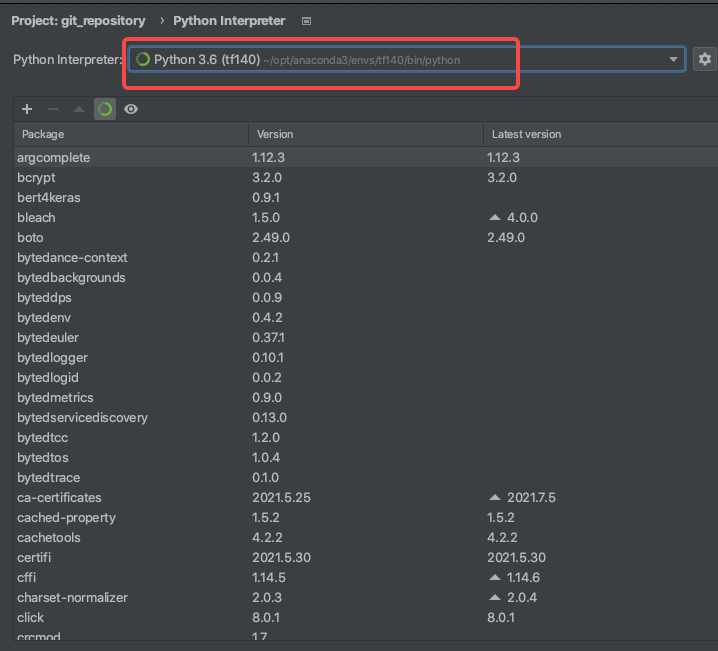This screenshot has width=718, height=651.
Task: Click the upgrade package up-arrow icon
Action: point(79,109)
